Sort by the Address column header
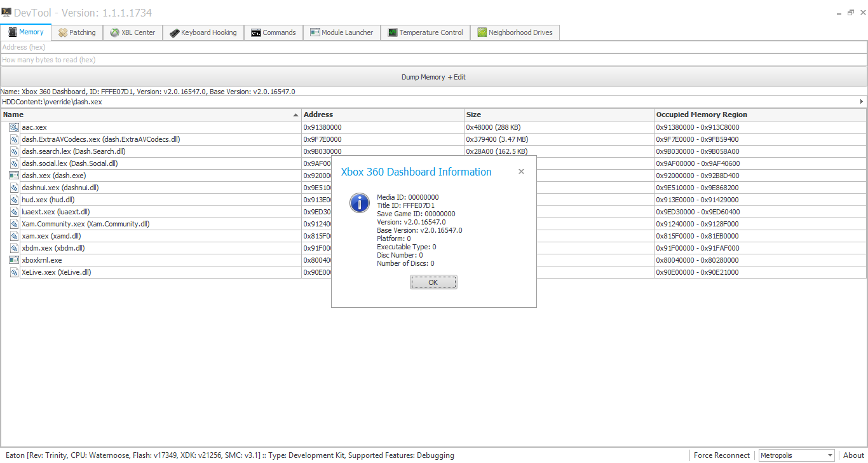The height and width of the screenshot is (463, 868). click(383, 114)
